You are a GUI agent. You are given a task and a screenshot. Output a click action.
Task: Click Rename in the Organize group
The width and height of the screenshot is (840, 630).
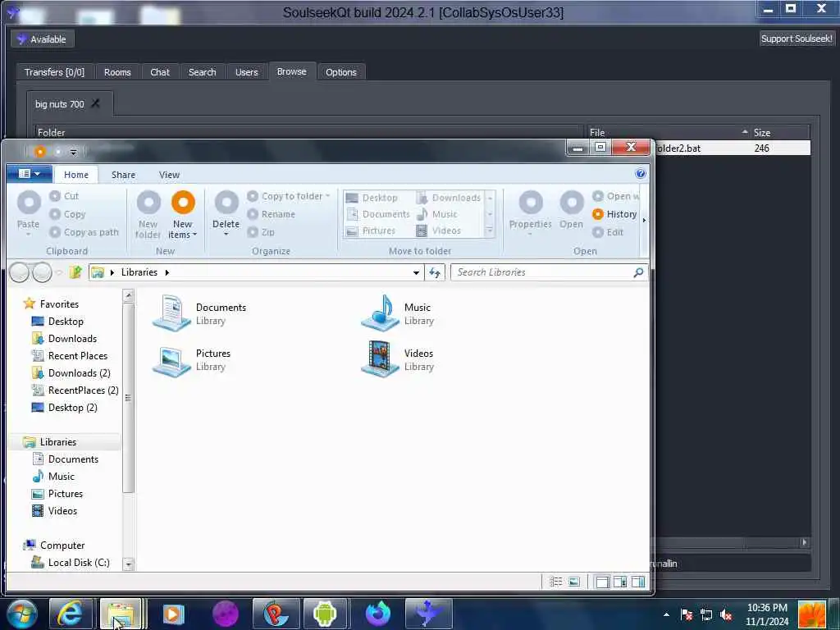pos(271,214)
